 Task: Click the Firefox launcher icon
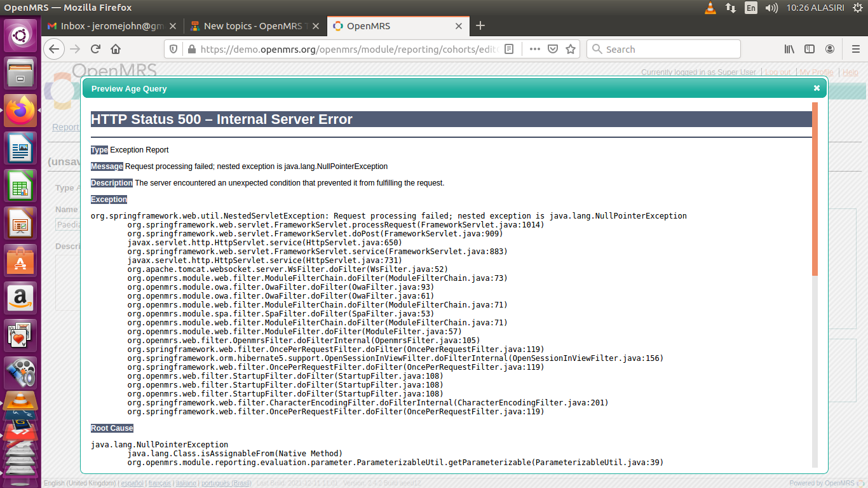click(x=20, y=111)
